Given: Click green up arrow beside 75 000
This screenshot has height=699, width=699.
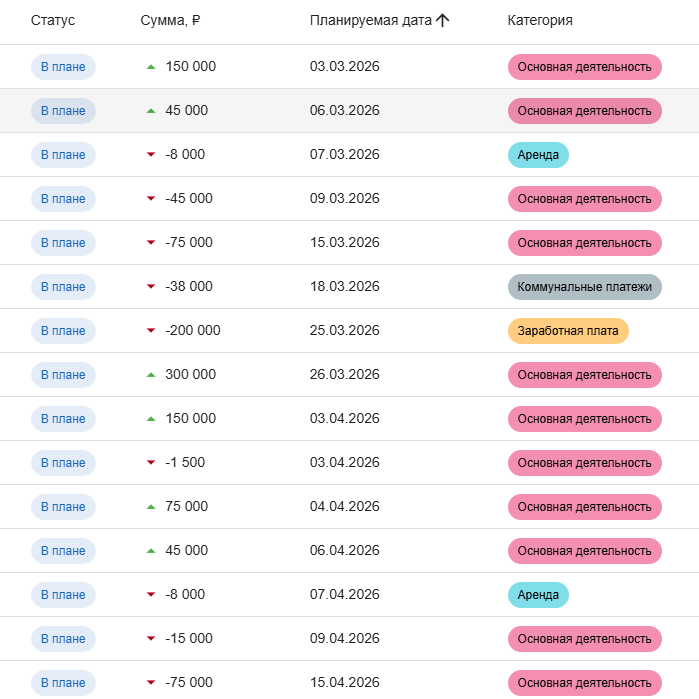Looking at the screenshot, I should tap(151, 507).
